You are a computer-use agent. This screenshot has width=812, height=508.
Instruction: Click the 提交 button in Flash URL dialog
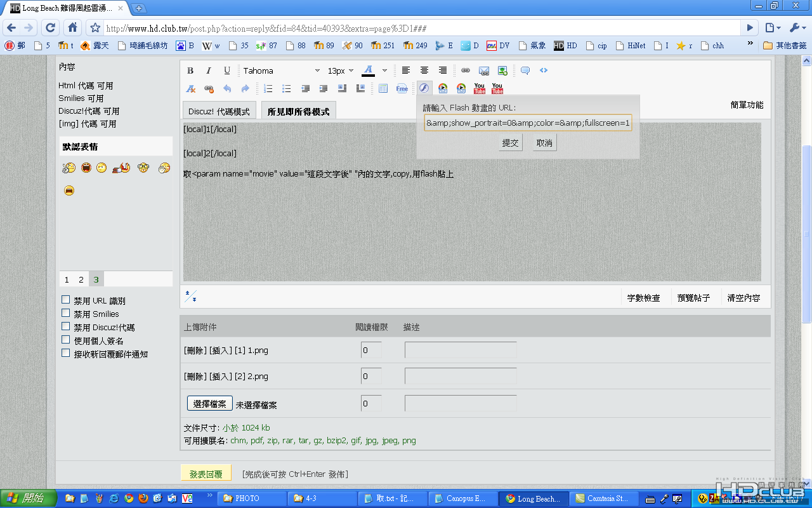(x=511, y=143)
